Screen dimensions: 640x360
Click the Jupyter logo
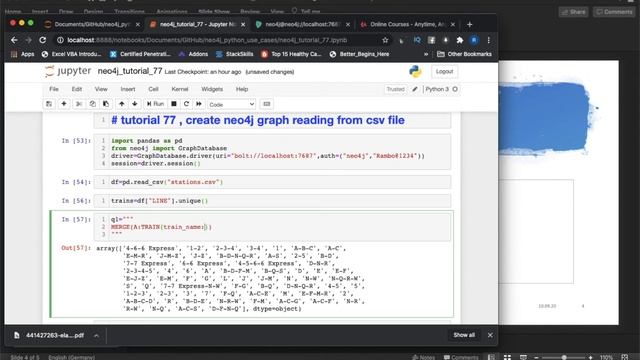click(x=68, y=71)
